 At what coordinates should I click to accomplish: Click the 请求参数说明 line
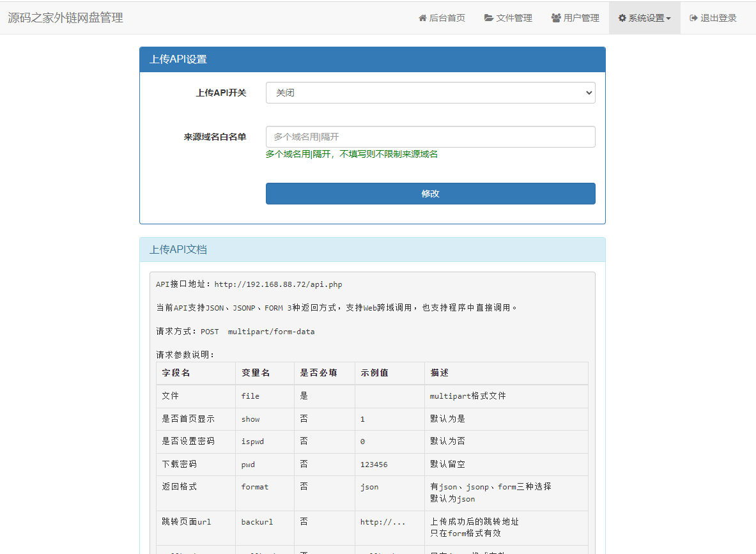(x=185, y=355)
